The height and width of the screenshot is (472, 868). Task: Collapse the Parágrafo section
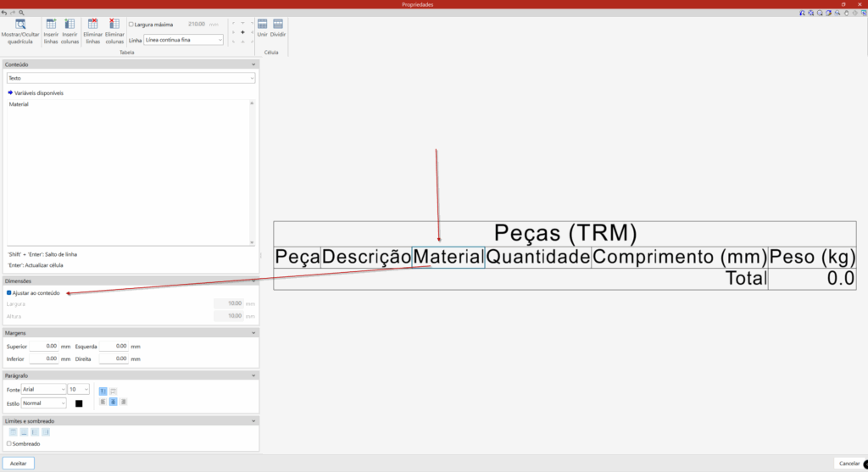[x=253, y=375]
